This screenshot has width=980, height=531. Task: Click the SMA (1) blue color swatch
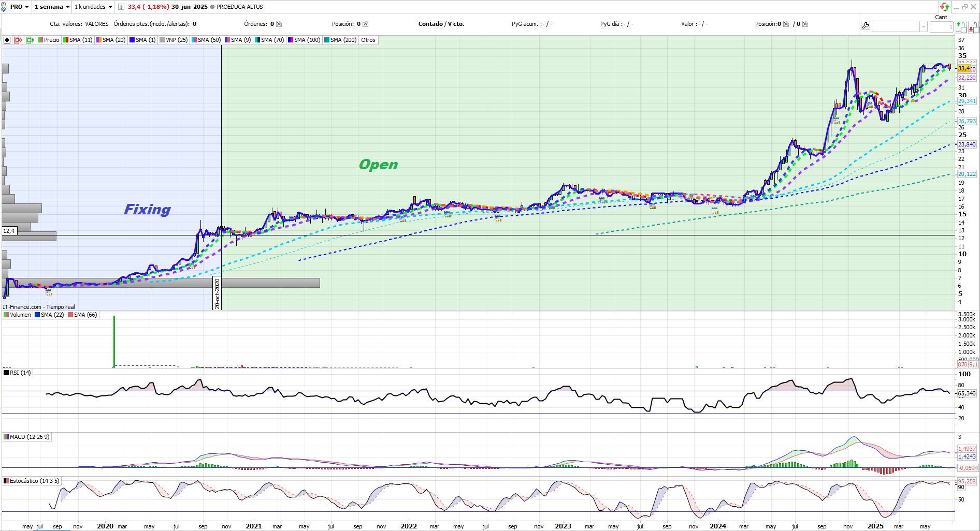132,40
